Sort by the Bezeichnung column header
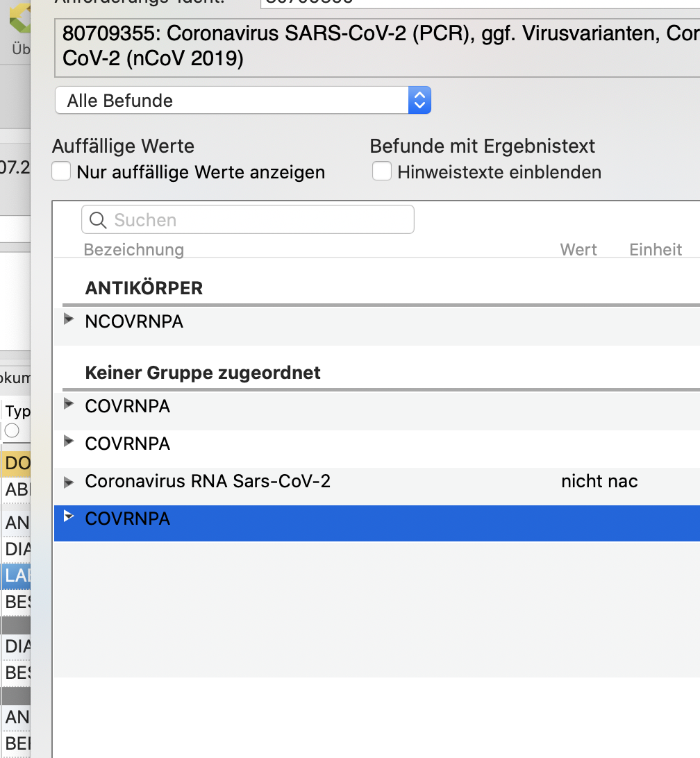The width and height of the screenshot is (700, 758). pyautogui.click(x=133, y=249)
